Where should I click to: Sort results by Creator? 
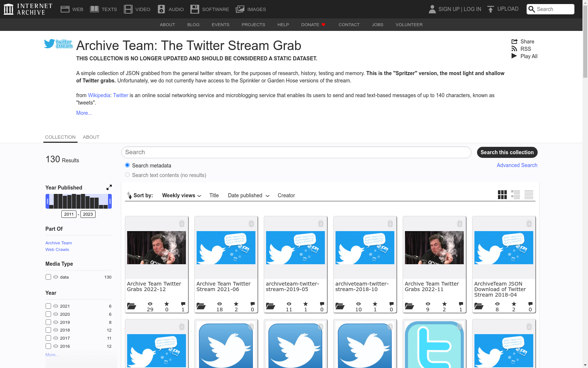pos(286,195)
